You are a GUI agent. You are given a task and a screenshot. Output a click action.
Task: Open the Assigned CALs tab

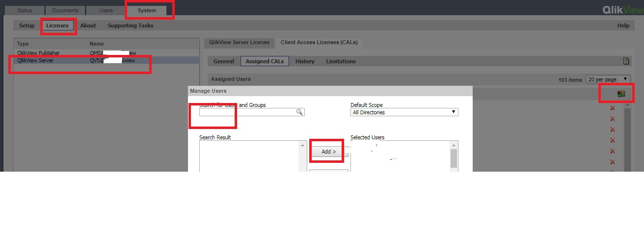point(265,61)
